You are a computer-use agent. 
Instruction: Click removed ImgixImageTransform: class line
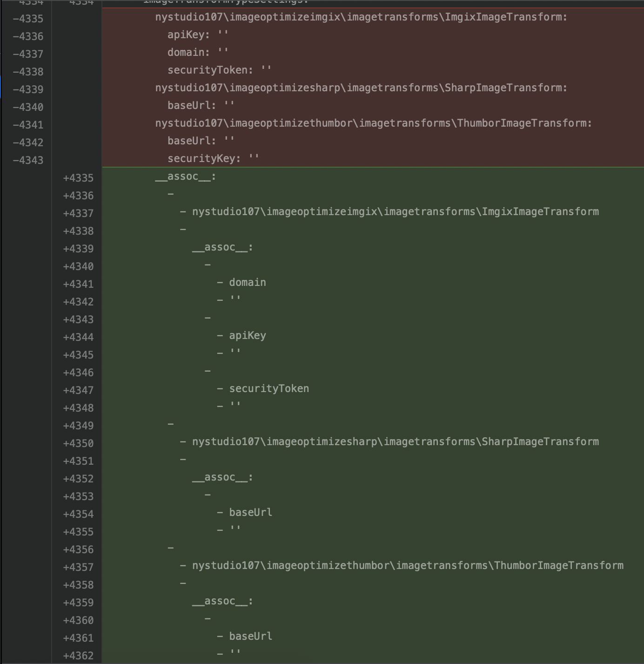coord(362,17)
